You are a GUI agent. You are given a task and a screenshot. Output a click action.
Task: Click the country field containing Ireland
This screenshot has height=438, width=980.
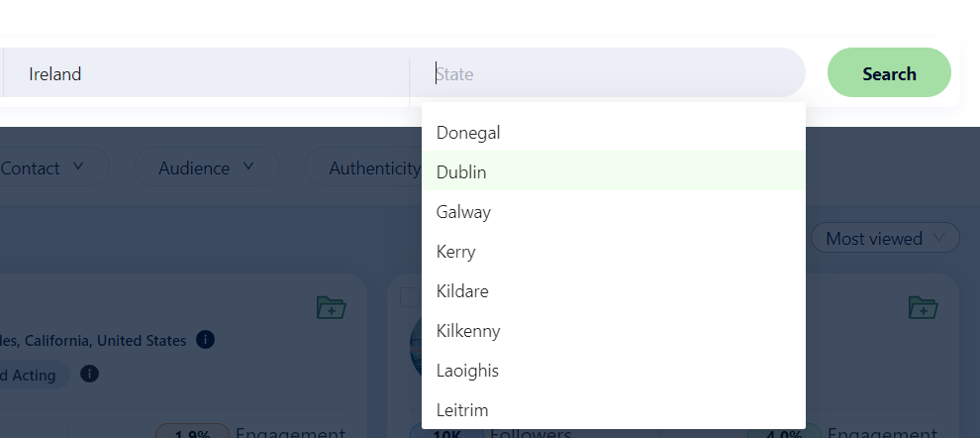(x=208, y=73)
